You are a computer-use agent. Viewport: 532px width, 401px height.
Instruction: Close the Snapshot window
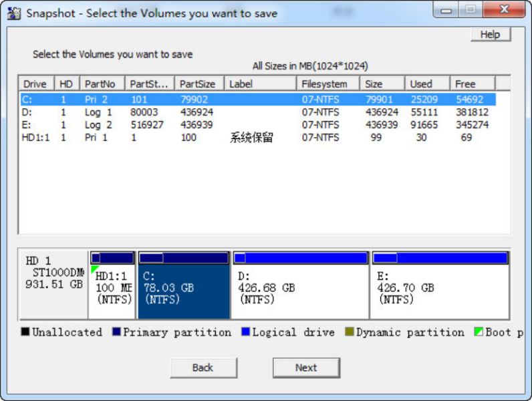tap(504, 9)
